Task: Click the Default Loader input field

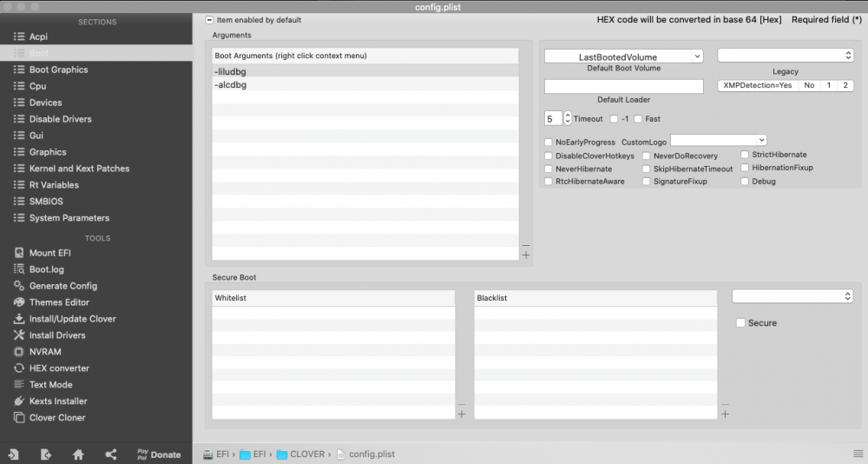Action: pyautogui.click(x=623, y=87)
